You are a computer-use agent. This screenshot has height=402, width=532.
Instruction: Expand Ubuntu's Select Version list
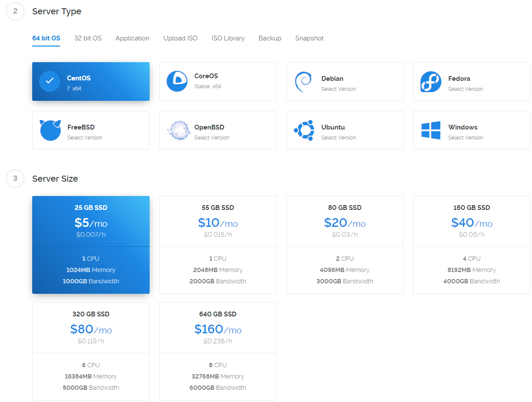coord(338,138)
